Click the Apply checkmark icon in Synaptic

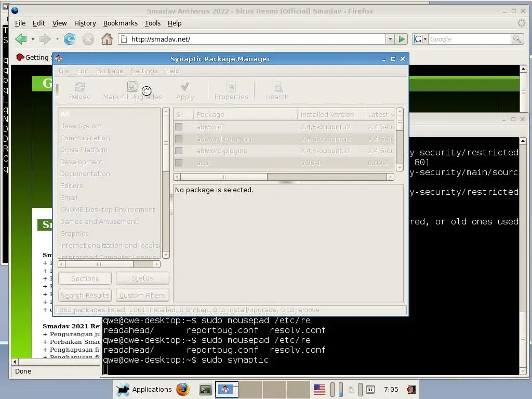tap(185, 87)
